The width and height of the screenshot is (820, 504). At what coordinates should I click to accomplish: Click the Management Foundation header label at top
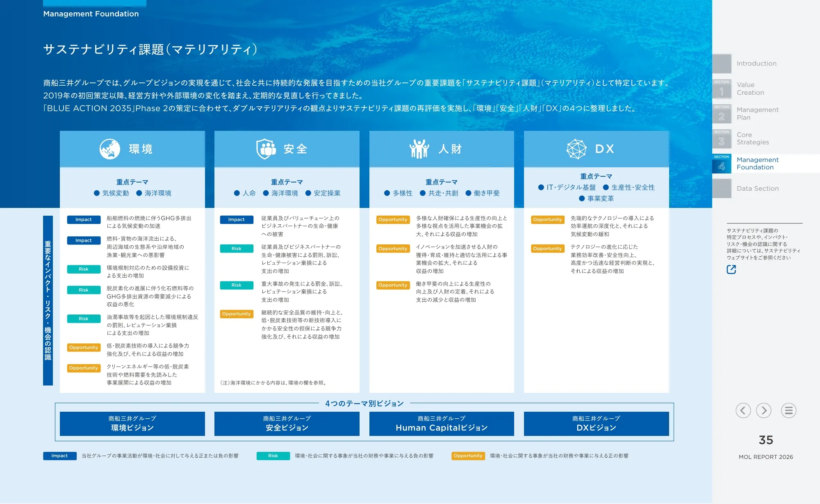coord(91,14)
